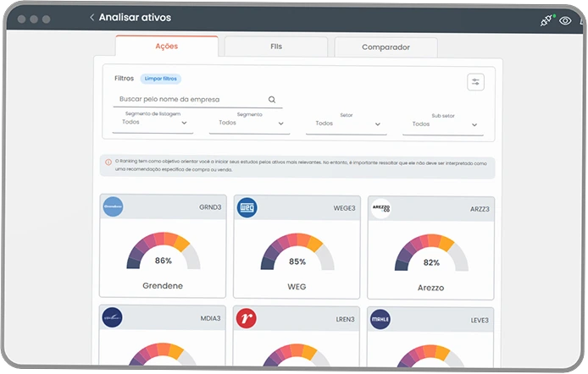This screenshot has height=374, width=588.
Task: Open the Segmento de listagem dropdown
Action: (x=153, y=122)
